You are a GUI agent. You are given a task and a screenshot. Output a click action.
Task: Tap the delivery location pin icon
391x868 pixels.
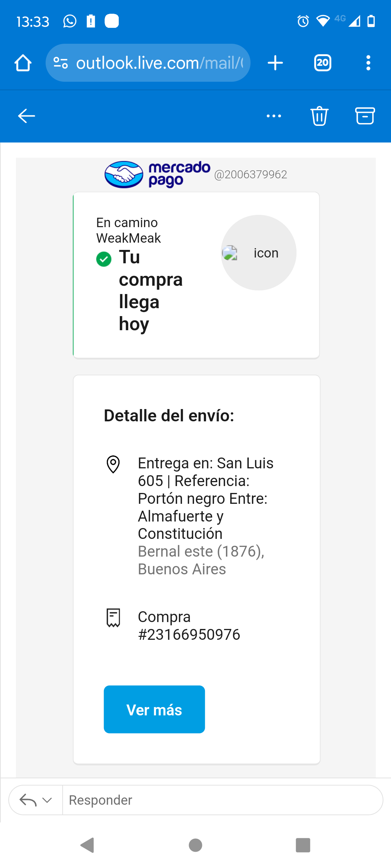click(x=113, y=464)
